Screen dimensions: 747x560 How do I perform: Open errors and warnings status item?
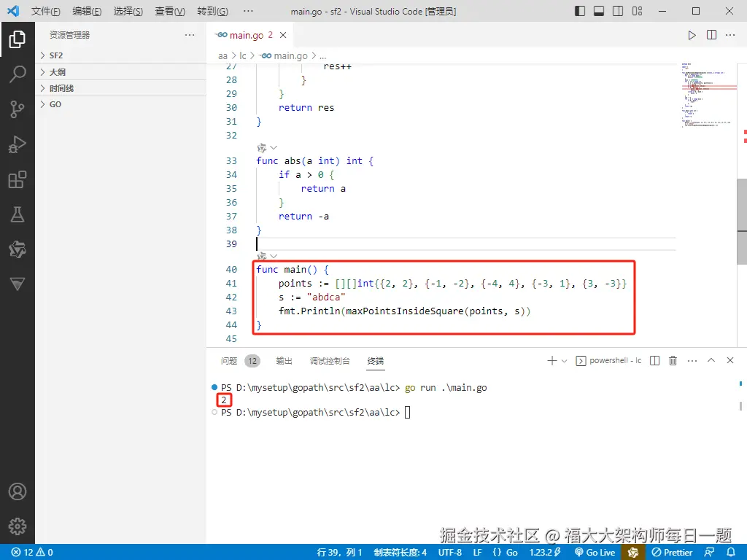tap(32, 553)
